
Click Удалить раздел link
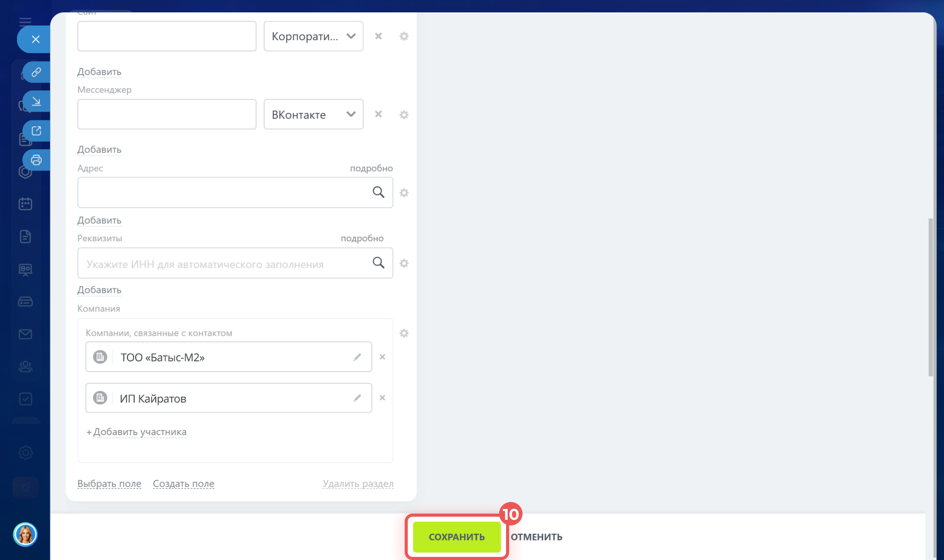[x=358, y=484]
